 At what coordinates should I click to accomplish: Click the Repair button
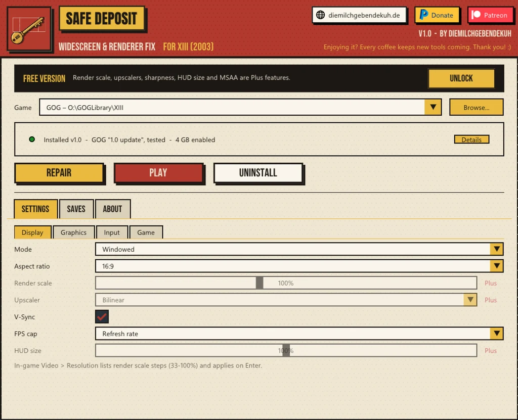[59, 173]
